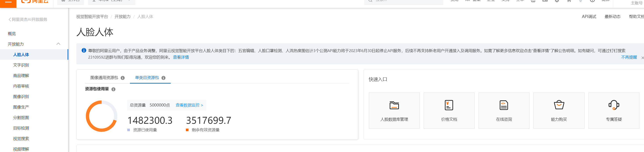644x152 pixels.
Task: Click the 快速入口 heading
Action: click(378, 79)
